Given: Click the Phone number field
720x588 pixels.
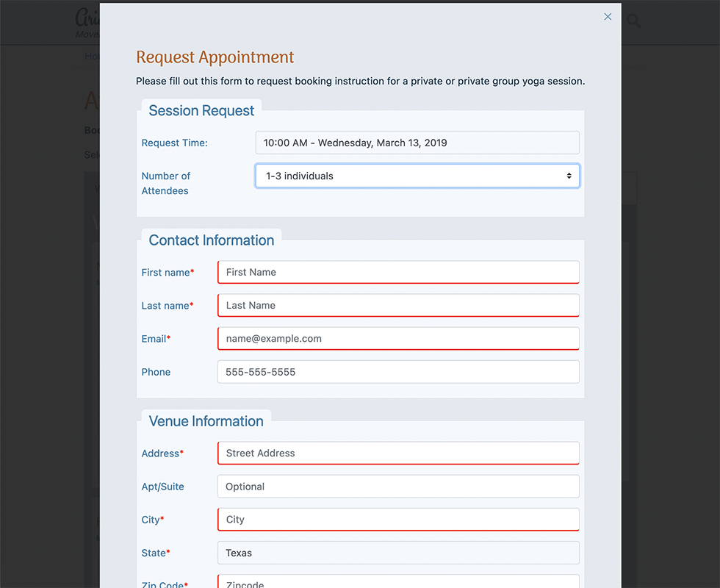Looking at the screenshot, I should (398, 372).
